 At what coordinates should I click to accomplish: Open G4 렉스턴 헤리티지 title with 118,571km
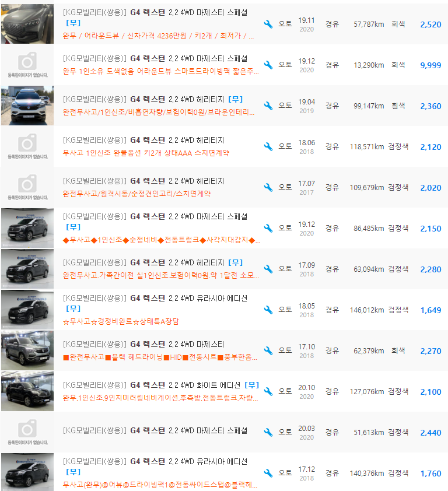[143, 140]
